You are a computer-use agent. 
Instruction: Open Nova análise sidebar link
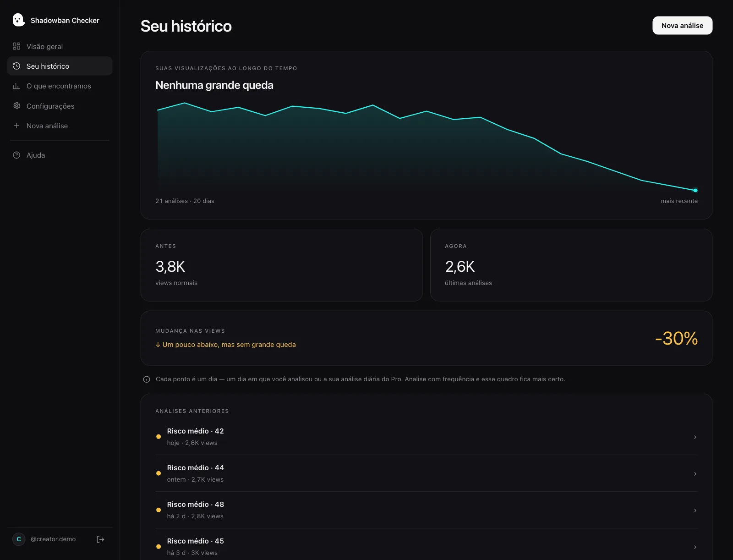pos(60,126)
